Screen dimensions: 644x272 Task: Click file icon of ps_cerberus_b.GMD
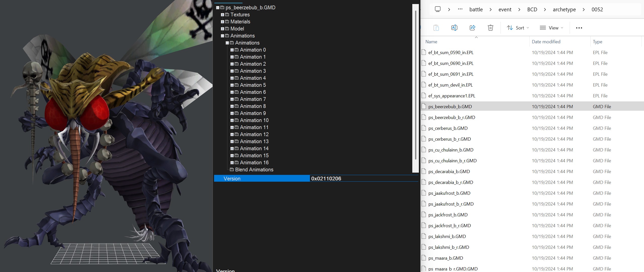coord(424,128)
